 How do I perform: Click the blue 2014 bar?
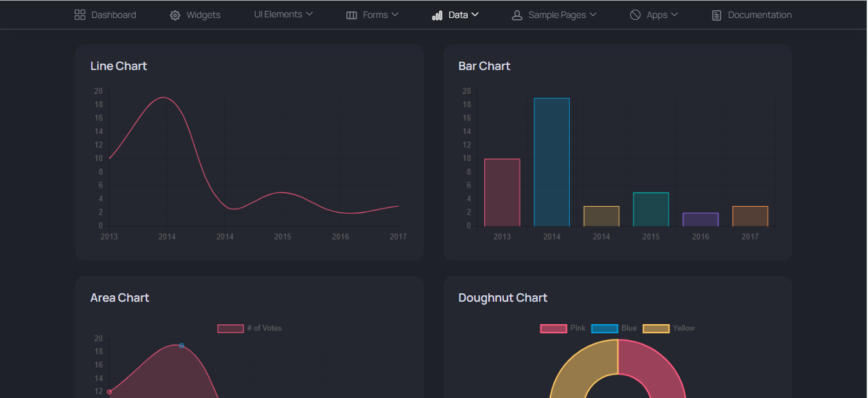tap(552, 162)
